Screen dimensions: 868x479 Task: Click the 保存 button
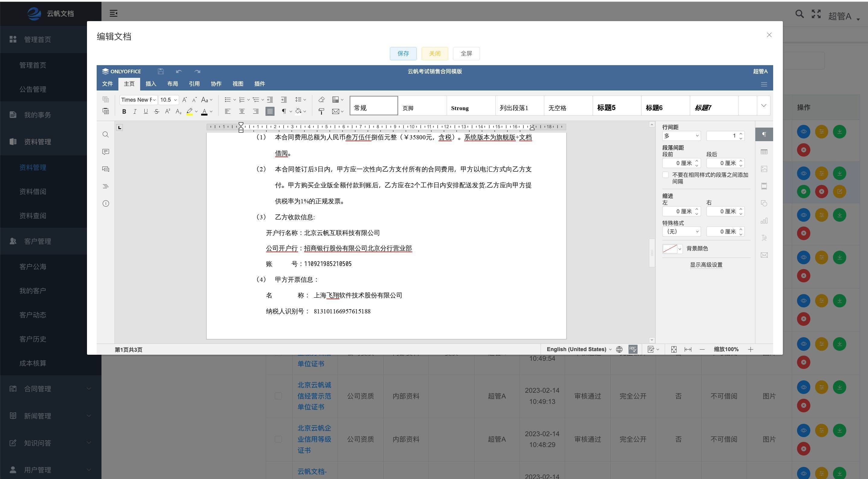tap(403, 53)
